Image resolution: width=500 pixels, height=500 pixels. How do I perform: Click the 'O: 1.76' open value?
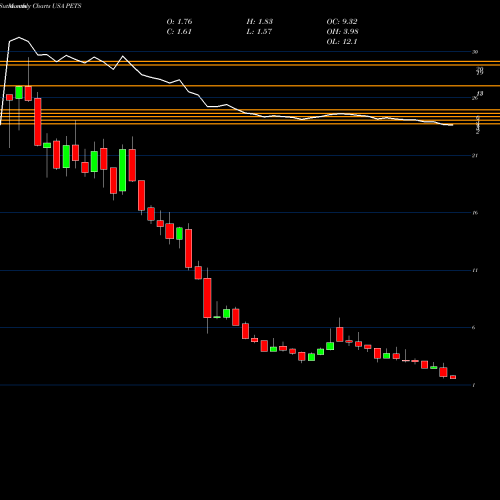[x=179, y=22]
